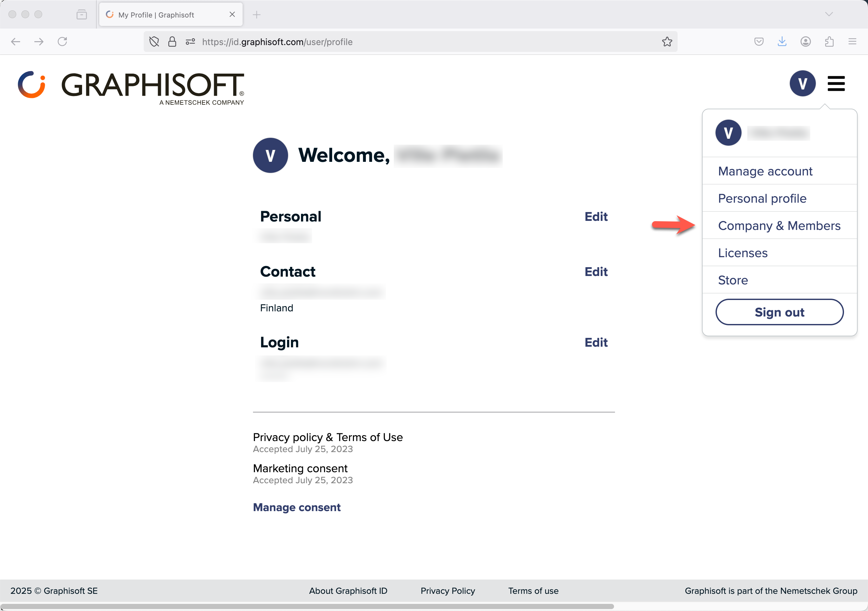The height and width of the screenshot is (611, 868).
Task: Go back with the browser back arrow
Action: 16,42
